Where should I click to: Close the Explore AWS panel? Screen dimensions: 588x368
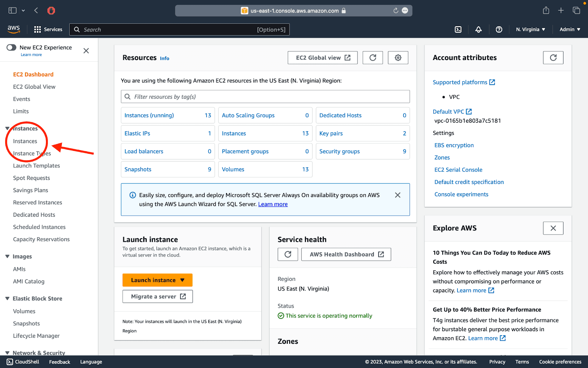coord(553,228)
